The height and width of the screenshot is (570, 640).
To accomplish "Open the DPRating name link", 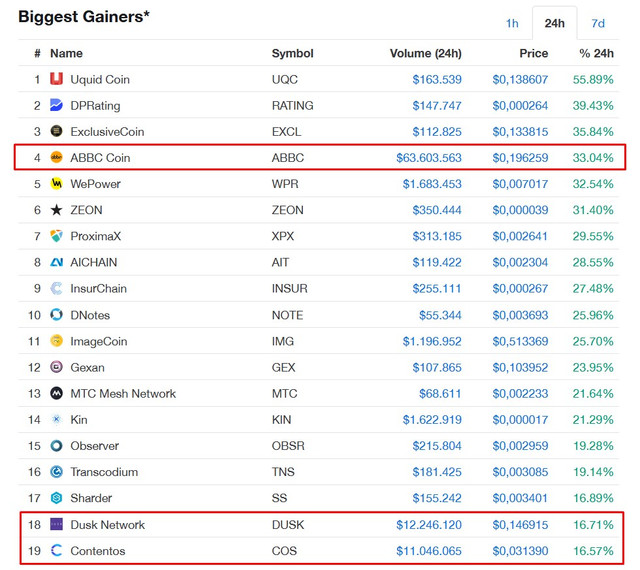I will coord(95,105).
